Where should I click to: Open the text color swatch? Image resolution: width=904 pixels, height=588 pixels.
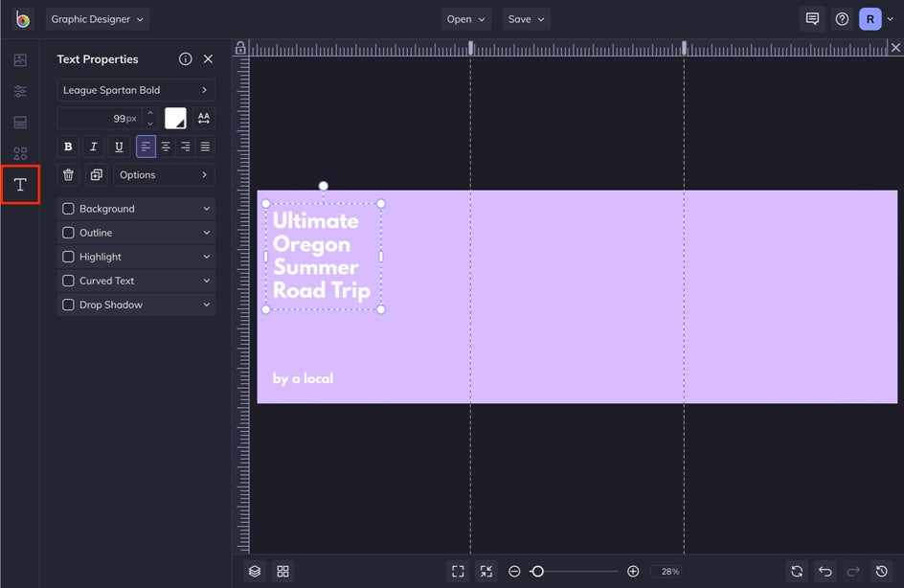(x=175, y=119)
